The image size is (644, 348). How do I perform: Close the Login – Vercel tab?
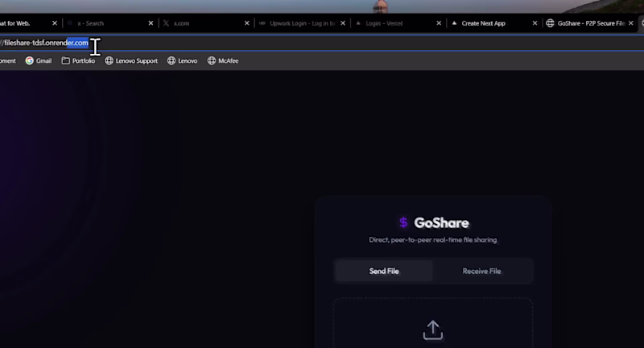(439, 23)
